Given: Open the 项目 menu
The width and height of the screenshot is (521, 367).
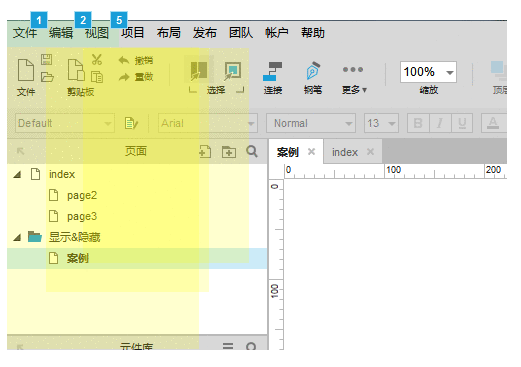Looking at the screenshot, I should 133,33.
